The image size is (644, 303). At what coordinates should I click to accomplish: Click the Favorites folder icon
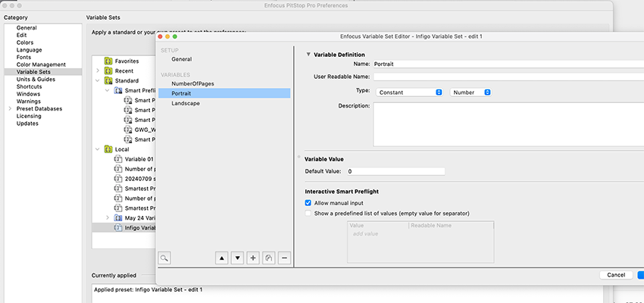[108, 61]
